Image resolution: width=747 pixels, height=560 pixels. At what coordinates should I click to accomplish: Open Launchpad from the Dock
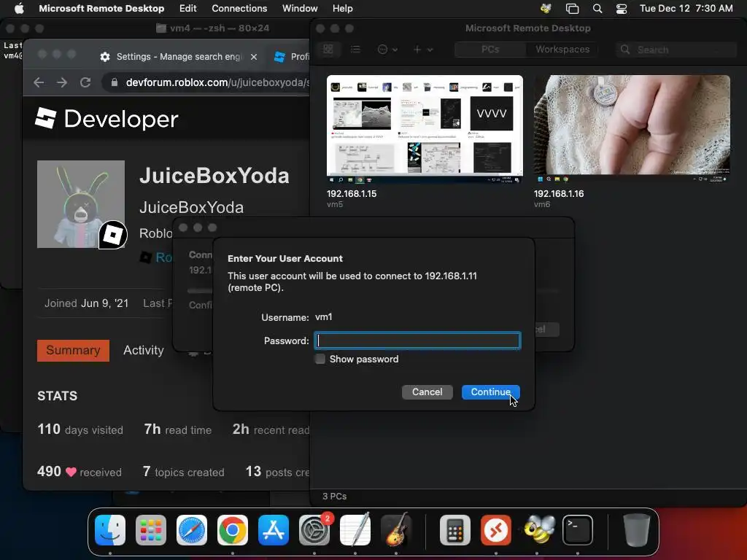151,530
